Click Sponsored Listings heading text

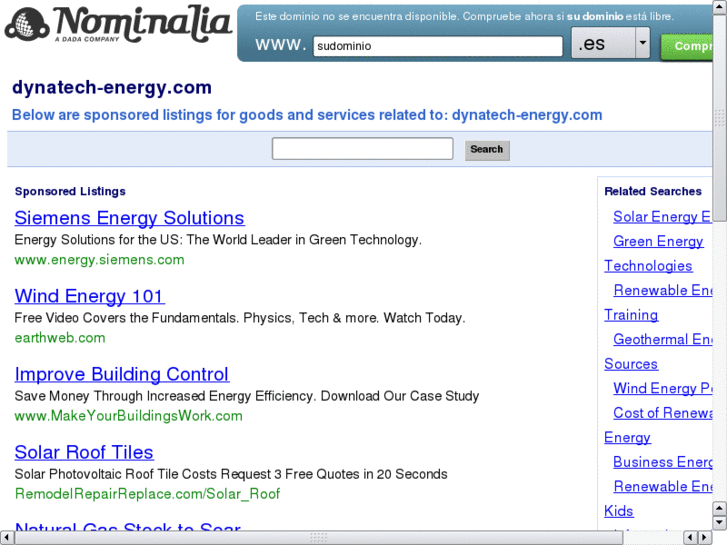tap(70, 191)
